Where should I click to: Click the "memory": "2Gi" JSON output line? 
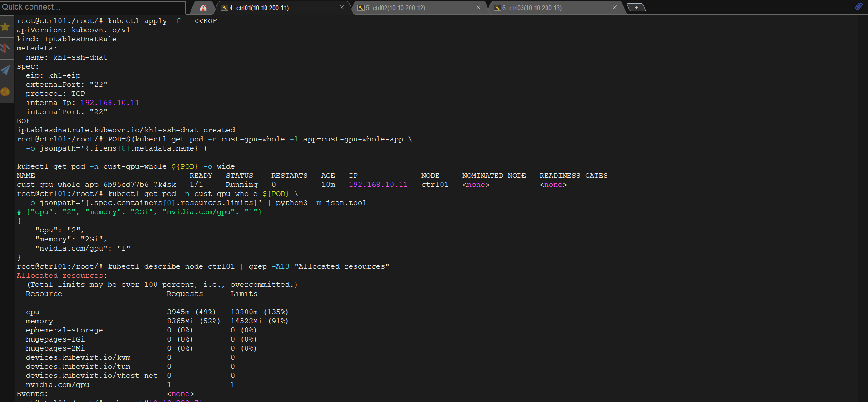click(x=71, y=239)
